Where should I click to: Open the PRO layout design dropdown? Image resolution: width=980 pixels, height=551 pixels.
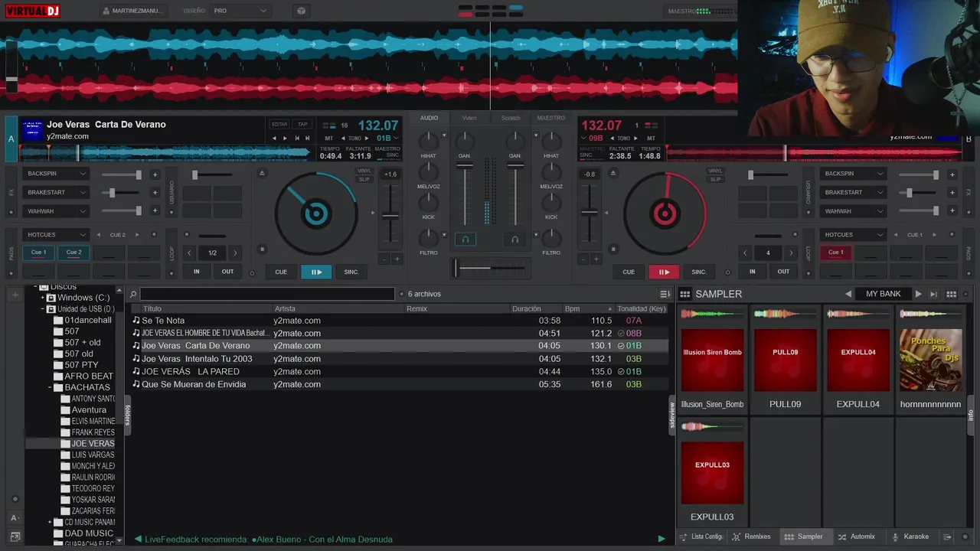[x=240, y=11]
